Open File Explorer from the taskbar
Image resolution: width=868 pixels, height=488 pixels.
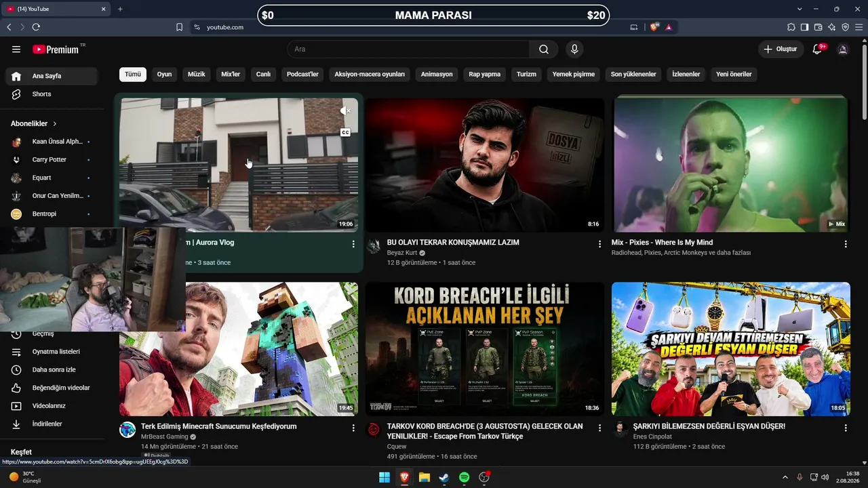tap(425, 477)
